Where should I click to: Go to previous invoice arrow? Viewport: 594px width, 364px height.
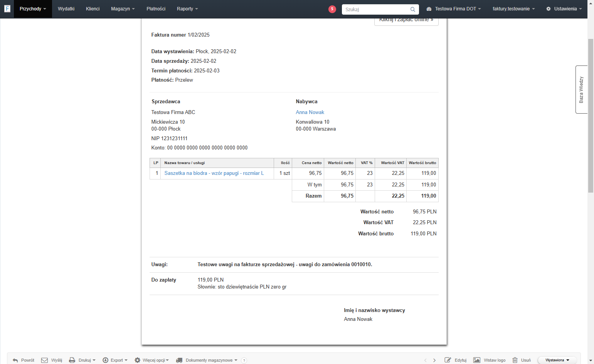coord(426,360)
